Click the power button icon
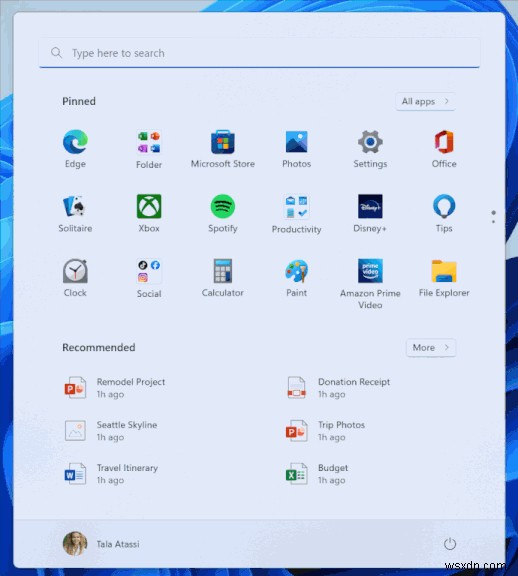Image resolution: width=518 pixels, height=576 pixels. click(450, 544)
